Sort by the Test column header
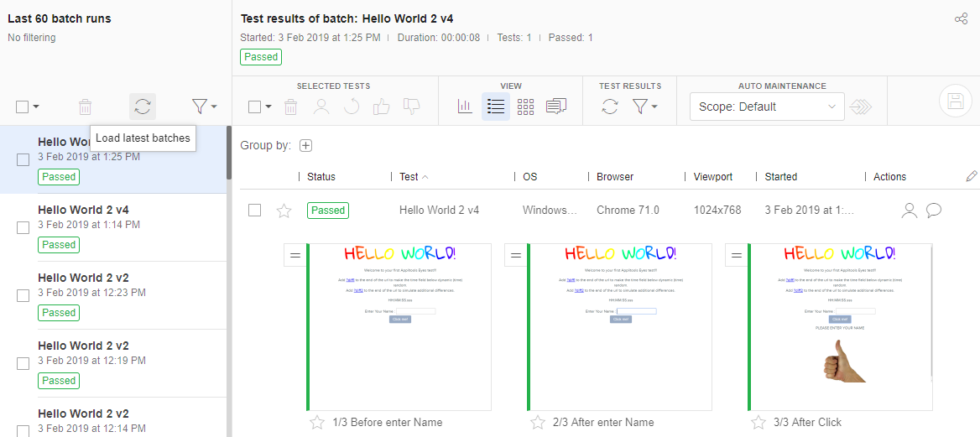 tap(409, 177)
